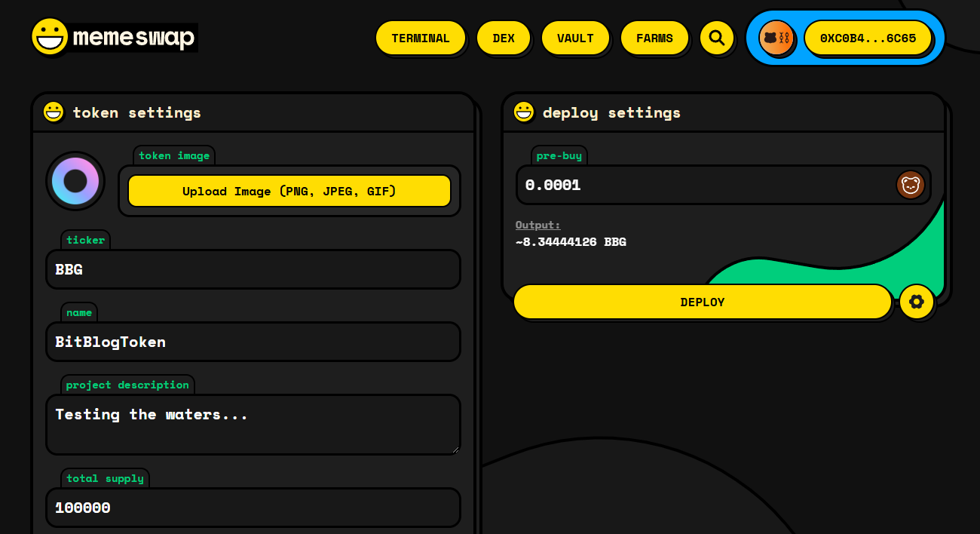980x534 pixels.
Task: Click into the project description textarea
Action: (x=253, y=425)
